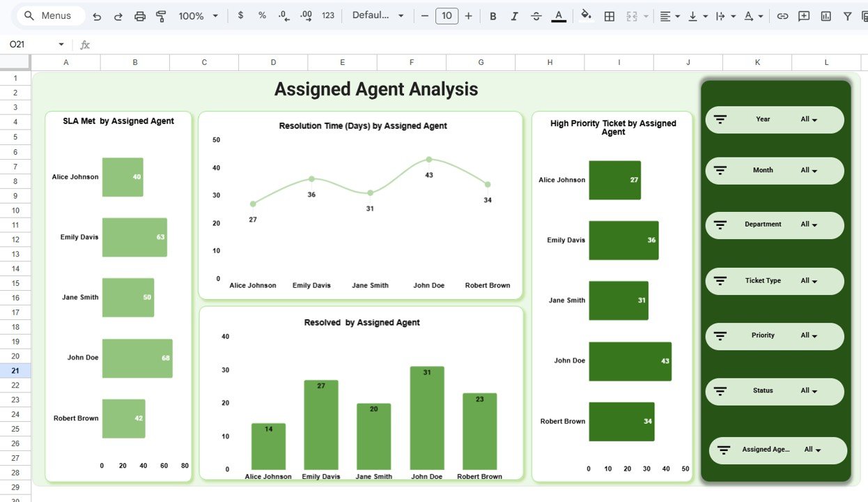Viewport: 868px width, 502px height.
Task: Open the text color picker
Action: point(559,15)
